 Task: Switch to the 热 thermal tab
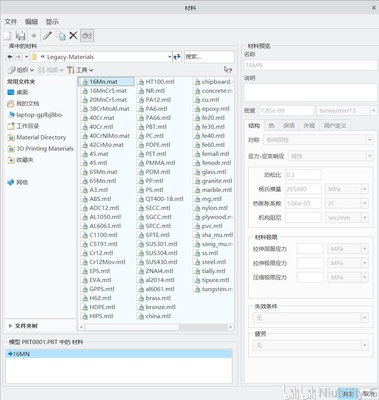point(272,126)
